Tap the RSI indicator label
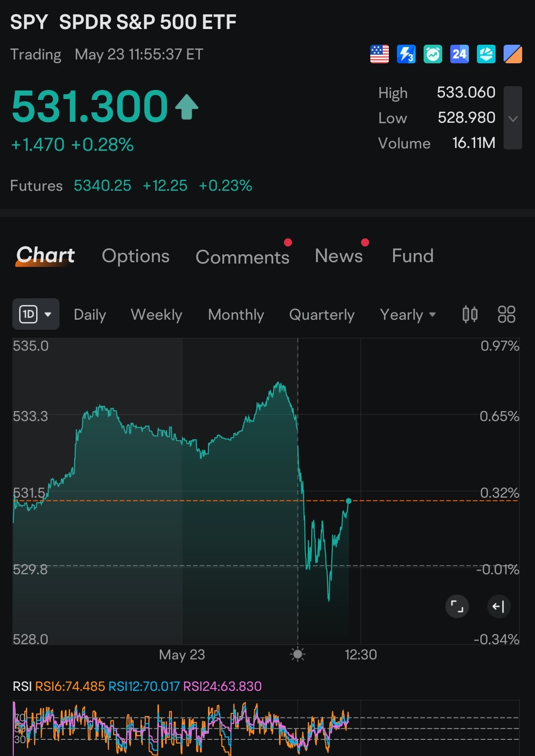This screenshot has height=756, width=535. point(22,686)
